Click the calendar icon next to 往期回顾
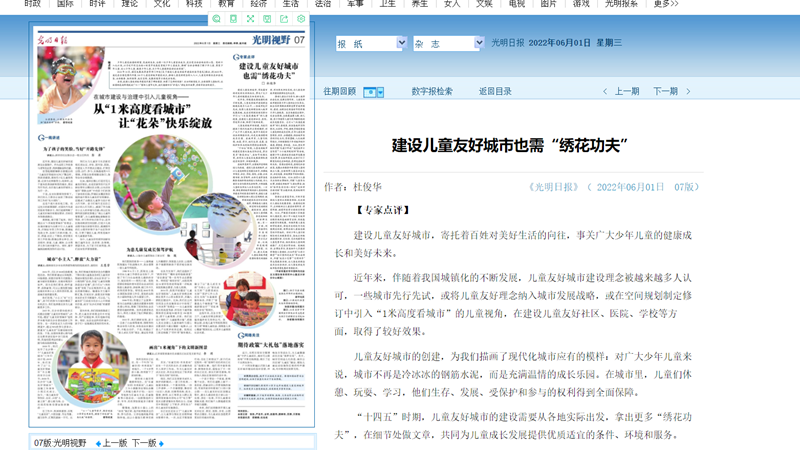The height and width of the screenshot is (450, 800). (x=369, y=92)
